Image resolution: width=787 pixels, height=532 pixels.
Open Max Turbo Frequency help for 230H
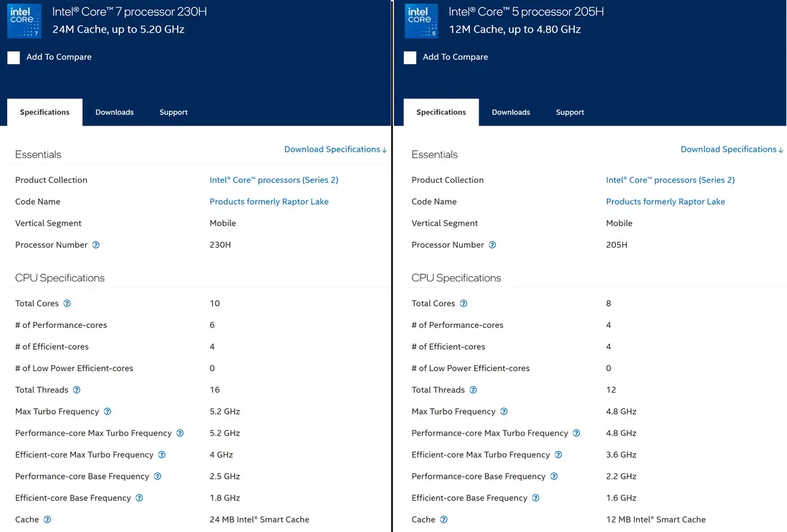tap(107, 412)
